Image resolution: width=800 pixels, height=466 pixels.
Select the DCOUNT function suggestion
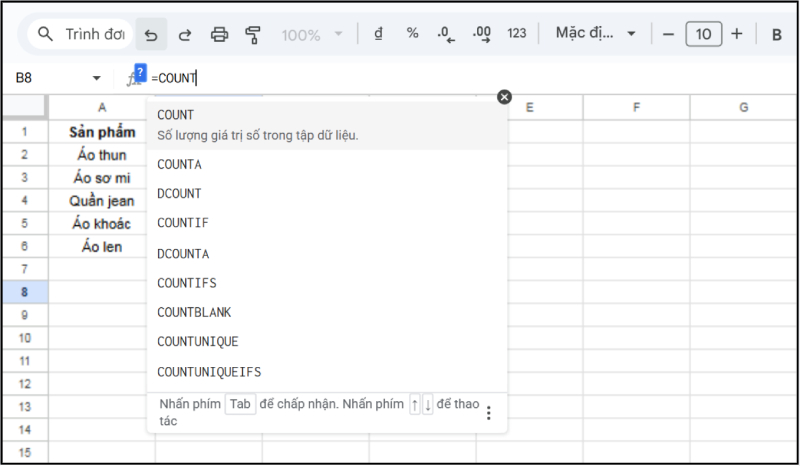pyautogui.click(x=327, y=193)
